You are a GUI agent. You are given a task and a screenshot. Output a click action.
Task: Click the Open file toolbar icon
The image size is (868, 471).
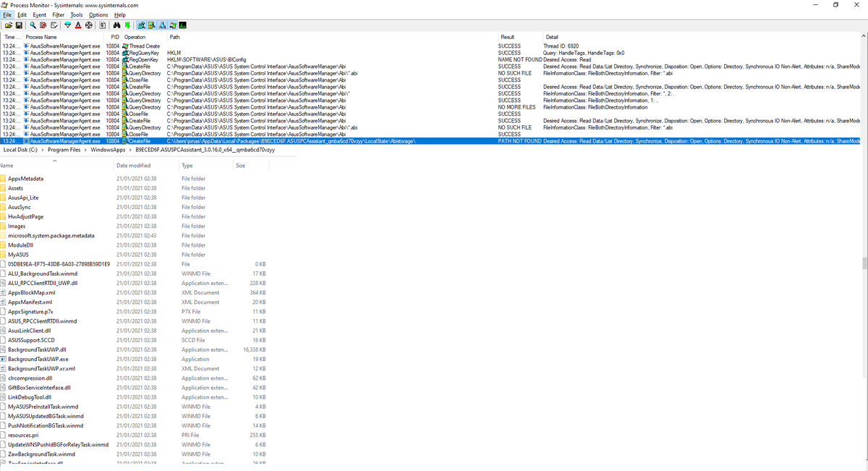pyautogui.click(x=9, y=25)
